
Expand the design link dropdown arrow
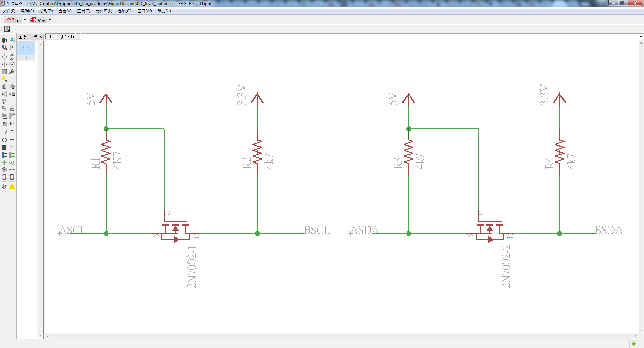[25, 20]
